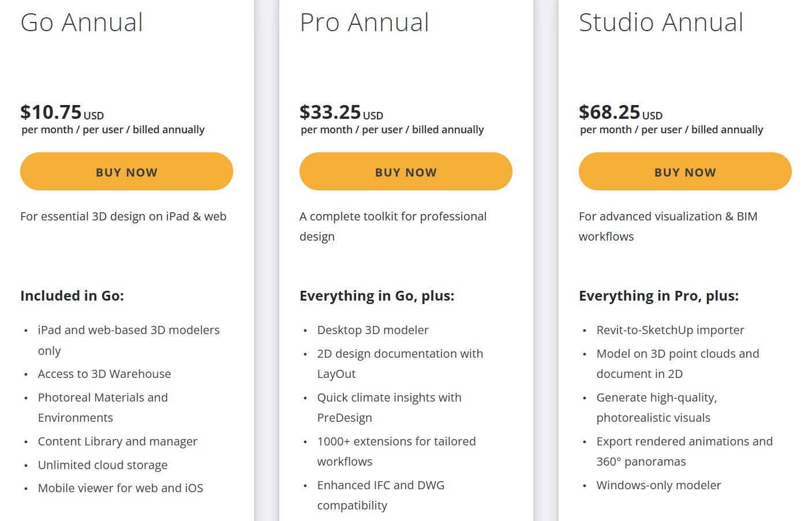The image size is (812, 521).
Task: Select the Go Annual plan heading
Action: [81, 23]
